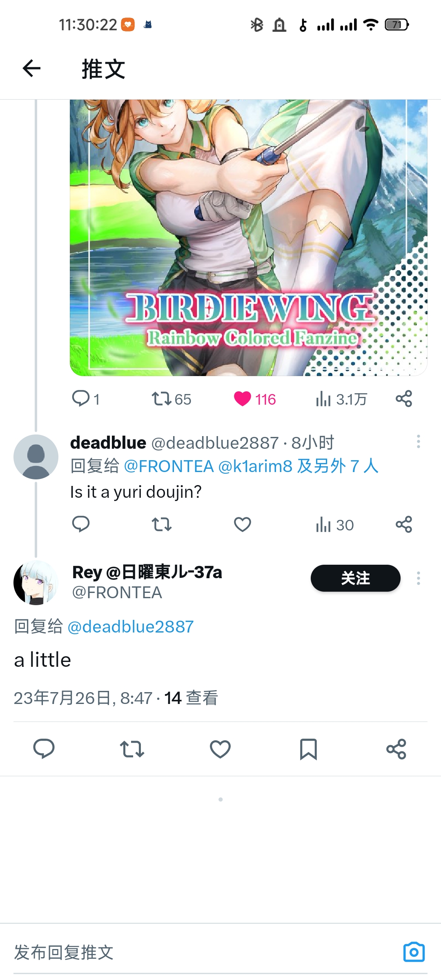Viewport: 441px width, 980px height.
Task: Go back using the arrow icon
Action: point(31,68)
